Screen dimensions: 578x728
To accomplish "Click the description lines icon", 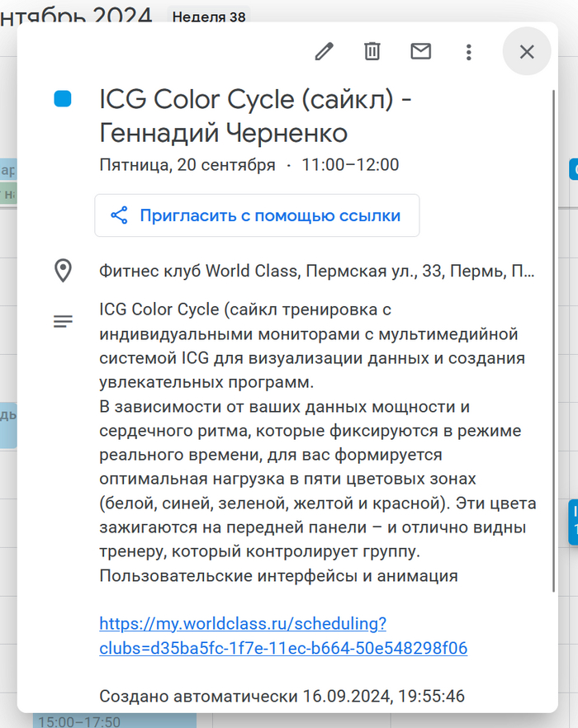I will (x=64, y=321).
